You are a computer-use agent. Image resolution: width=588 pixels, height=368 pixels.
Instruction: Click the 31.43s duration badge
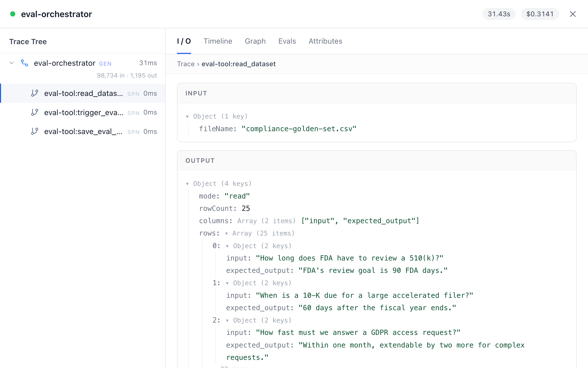click(x=499, y=14)
